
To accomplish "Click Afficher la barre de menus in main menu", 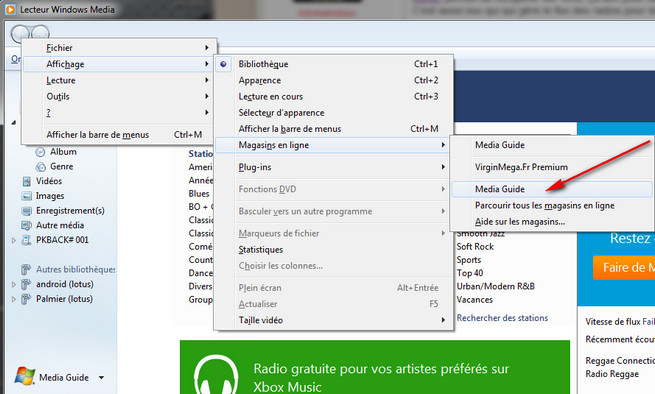I will pos(119,135).
